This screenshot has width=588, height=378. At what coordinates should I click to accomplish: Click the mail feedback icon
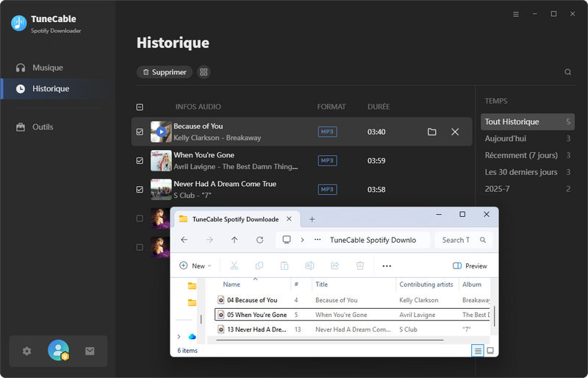tap(90, 351)
